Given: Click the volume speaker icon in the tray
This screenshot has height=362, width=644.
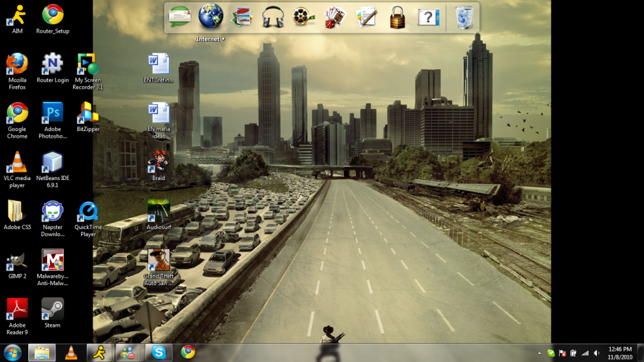Looking at the screenshot, I should click(596, 353).
